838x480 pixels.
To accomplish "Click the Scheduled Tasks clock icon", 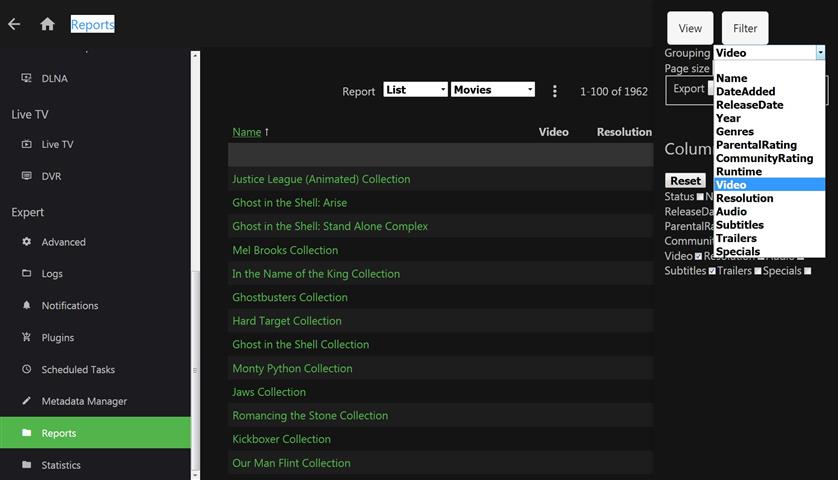I will [x=26, y=369].
